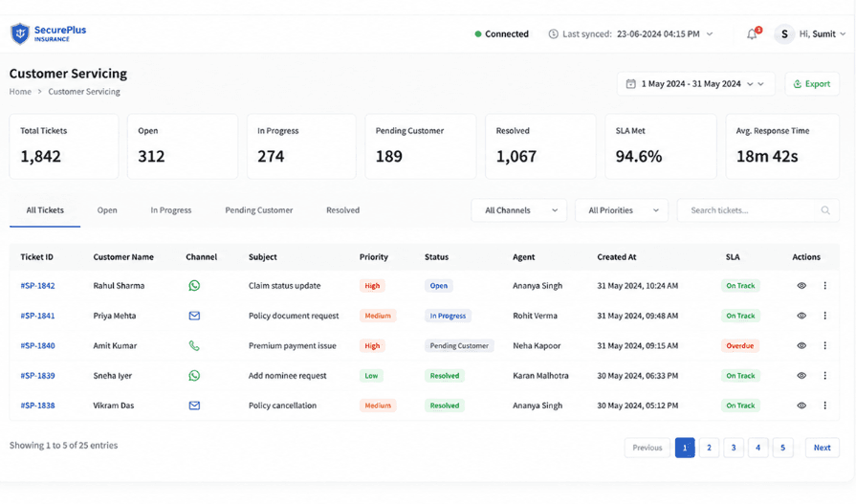Open the 1 May 2024 - 31 May 2024 date range picker

pos(696,84)
